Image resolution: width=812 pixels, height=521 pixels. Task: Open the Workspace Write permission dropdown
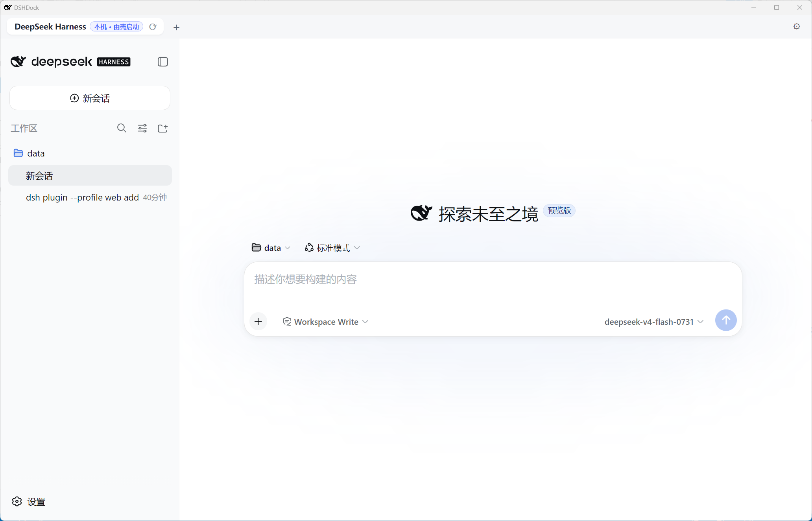(326, 322)
